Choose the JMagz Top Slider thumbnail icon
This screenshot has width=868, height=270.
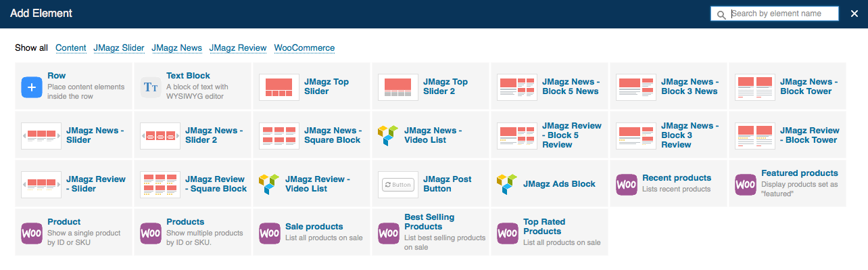(279, 87)
